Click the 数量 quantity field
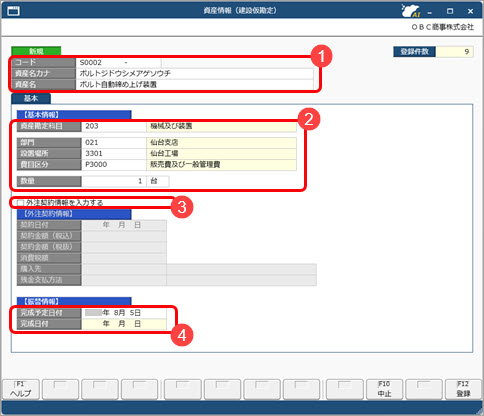Screen dimensions: 484x416 [114, 181]
